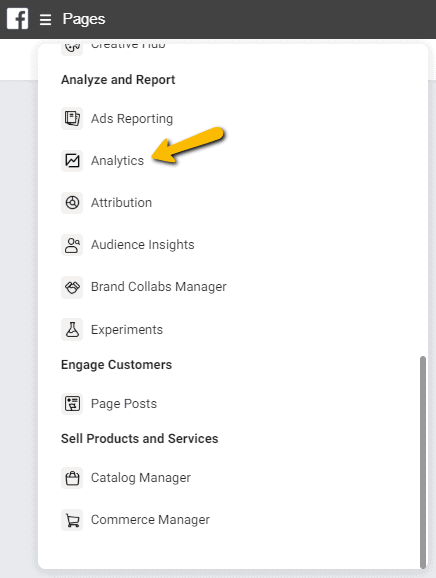Click the Brand Collabs handshake icon

pos(72,287)
